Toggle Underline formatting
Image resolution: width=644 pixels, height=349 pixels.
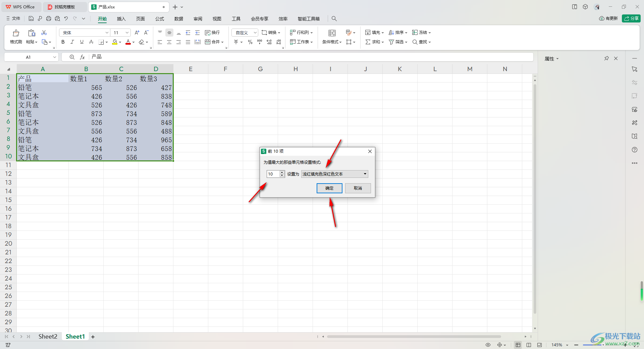click(82, 42)
